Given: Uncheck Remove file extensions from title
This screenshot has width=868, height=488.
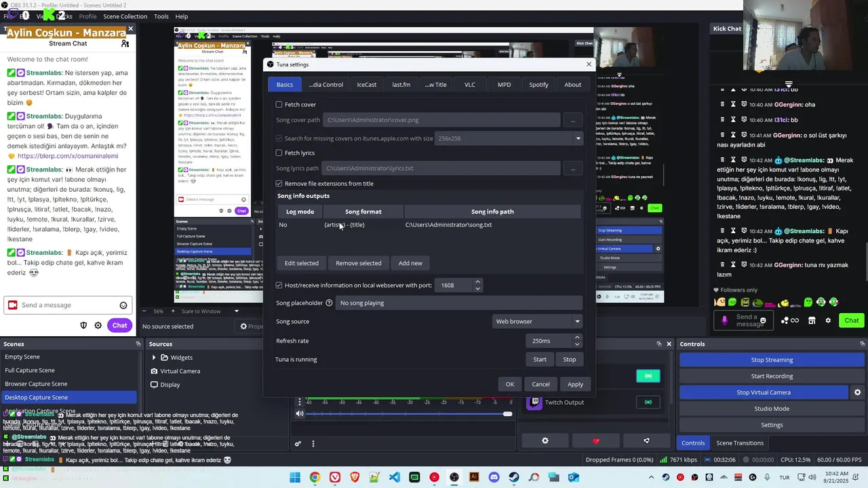Looking at the screenshot, I should click(x=279, y=183).
